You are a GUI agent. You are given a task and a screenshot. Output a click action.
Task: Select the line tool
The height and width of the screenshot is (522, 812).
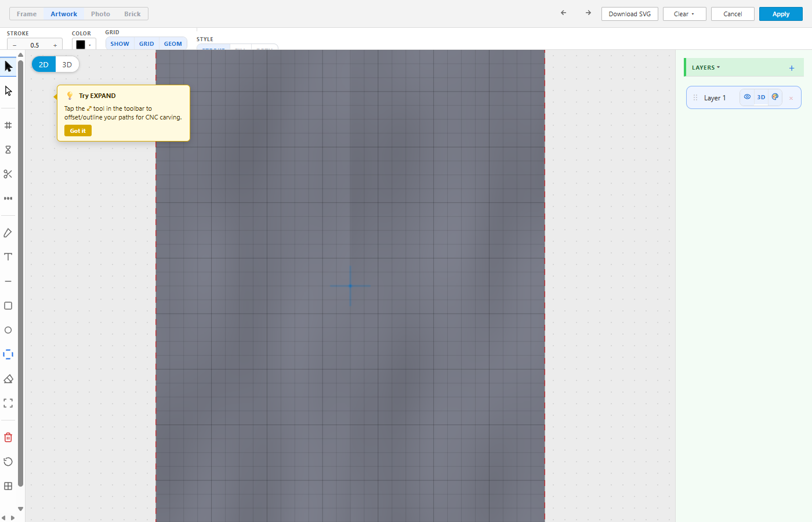click(x=8, y=281)
